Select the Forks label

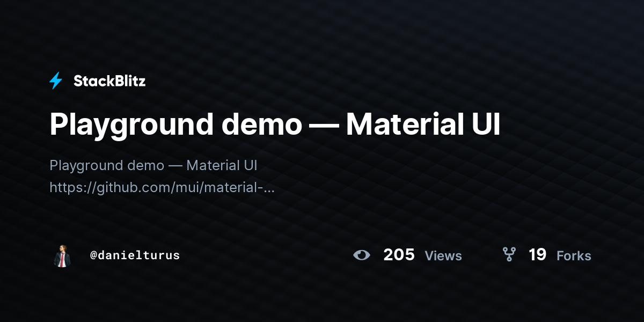(574, 256)
